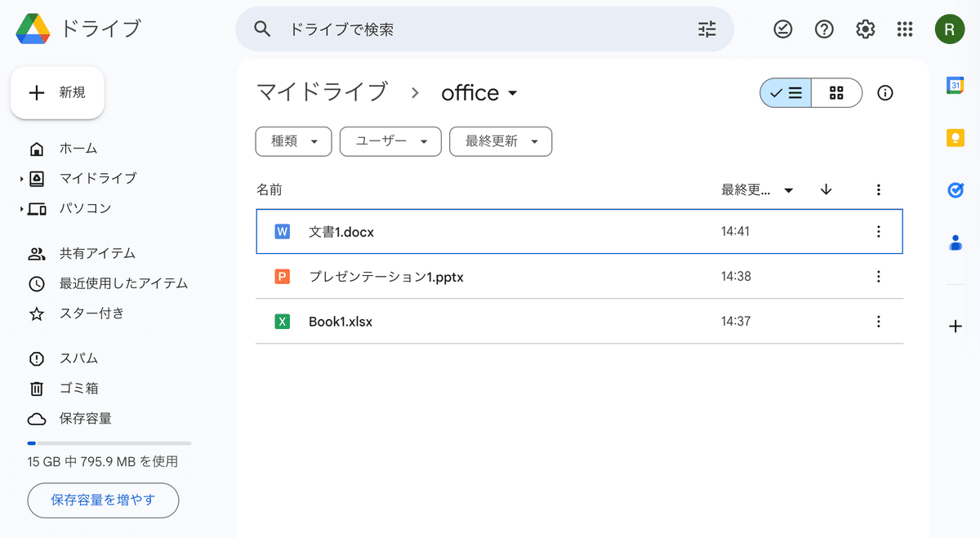Click the Excel icon of Book1.xlsx
This screenshot has width=980, height=538.
coord(283,322)
